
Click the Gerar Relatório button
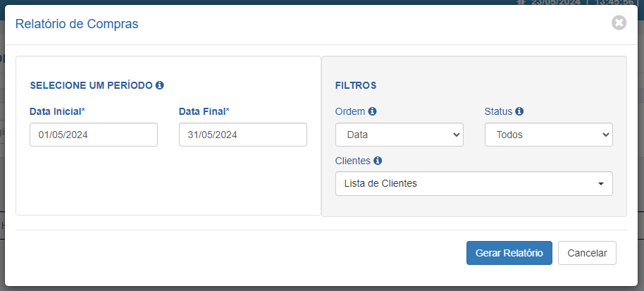click(509, 253)
